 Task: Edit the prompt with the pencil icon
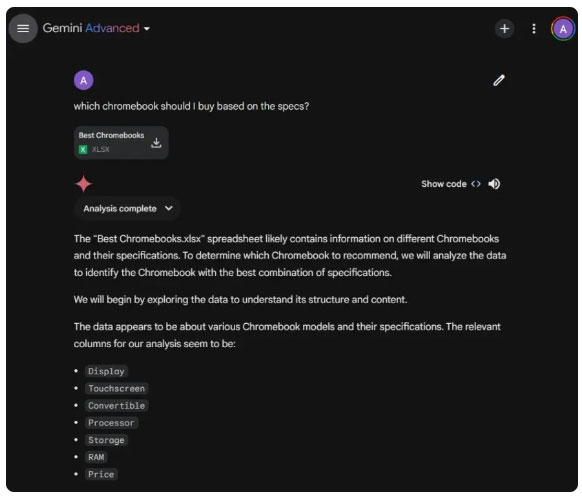point(498,80)
